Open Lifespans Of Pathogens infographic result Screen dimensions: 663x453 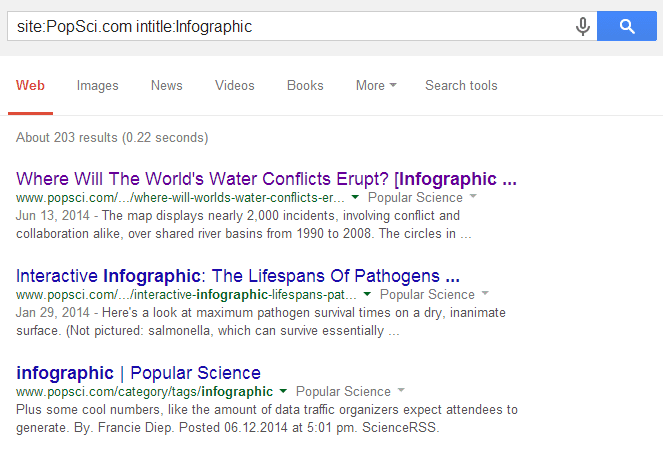238,276
